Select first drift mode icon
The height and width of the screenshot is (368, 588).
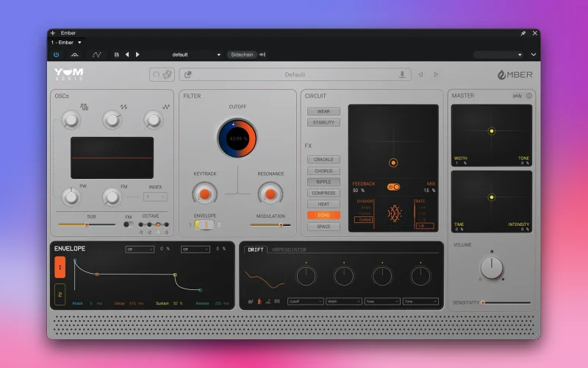click(251, 302)
